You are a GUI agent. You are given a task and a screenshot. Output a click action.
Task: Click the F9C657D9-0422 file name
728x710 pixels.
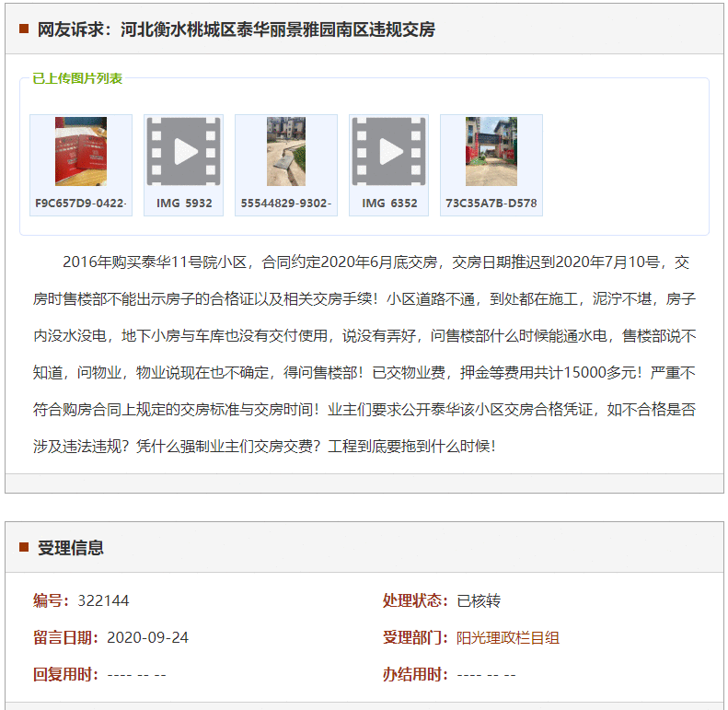81,203
